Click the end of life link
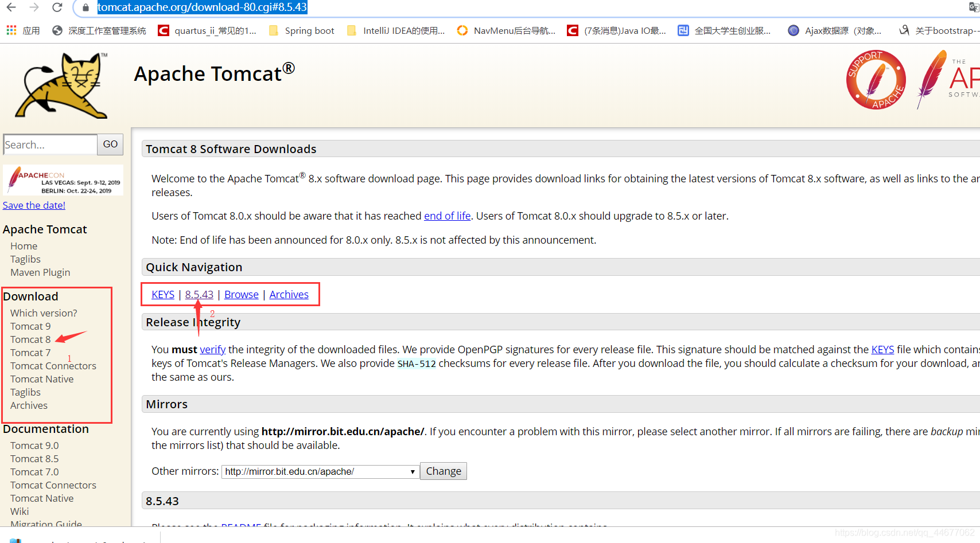Viewport: 980px width, 543px height. tap(448, 216)
